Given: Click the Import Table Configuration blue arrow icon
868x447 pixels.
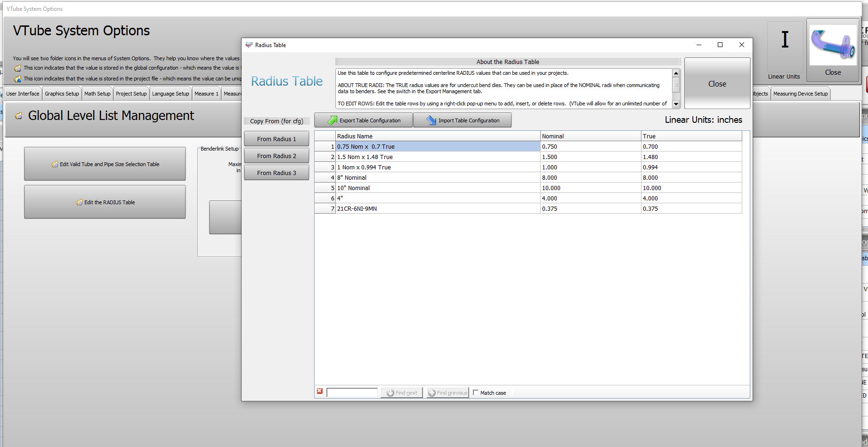Looking at the screenshot, I should (x=431, y=120).
